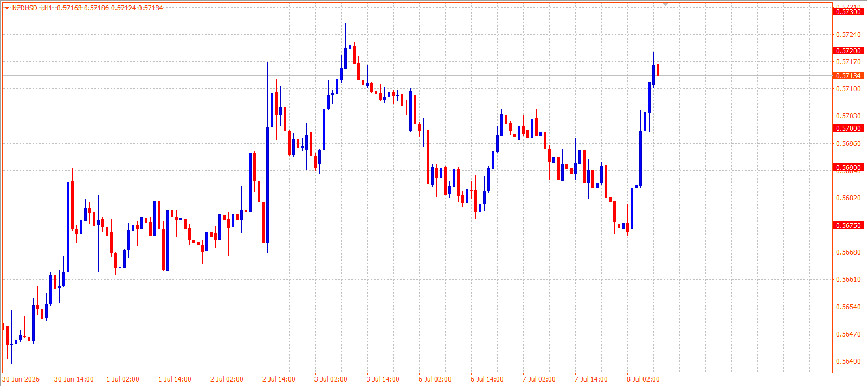The height and width of the screenshot is (387, 868).
Task: Click the 3 Jul 02:00 time label
Action: click(331, 379)
